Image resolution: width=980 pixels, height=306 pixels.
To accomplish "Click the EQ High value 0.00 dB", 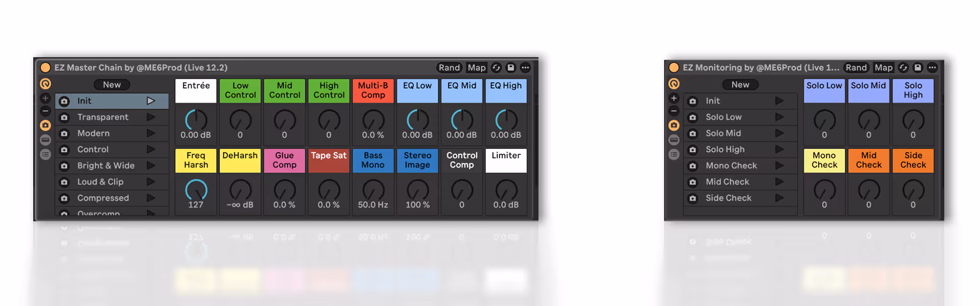I will (x=506, y=135).
